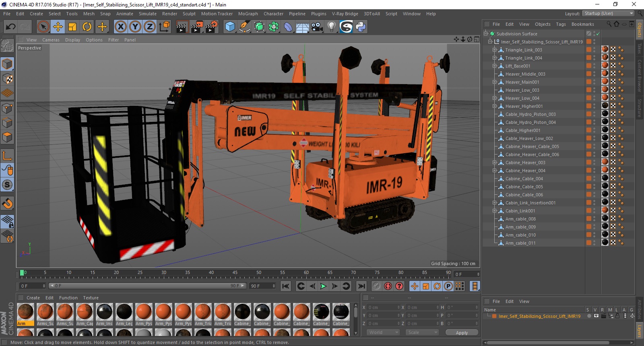This screenshot has height=346, width=644.
Task: Open the viewport Cameras menu
Action: [x=51, y=40]
